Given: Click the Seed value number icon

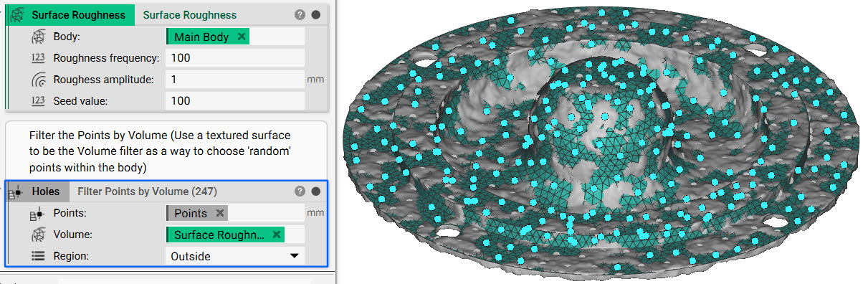Looking at the screenshot, I should [x=38, y=101].
